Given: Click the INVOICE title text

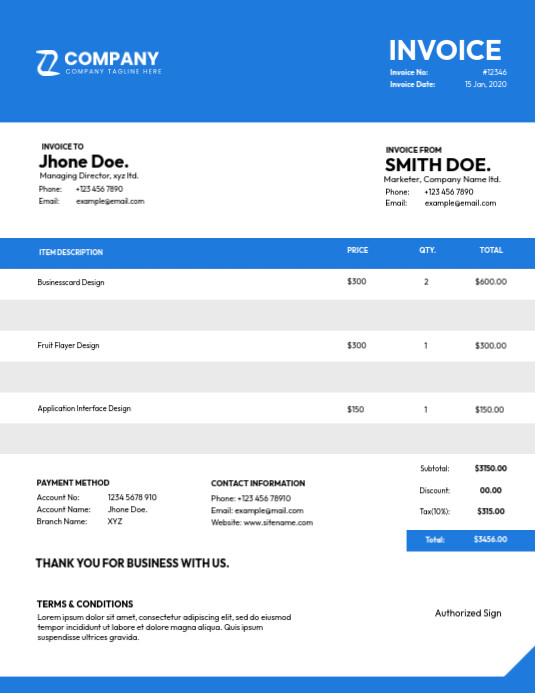Looking at the screenshot, I should [x=445, y=50].
